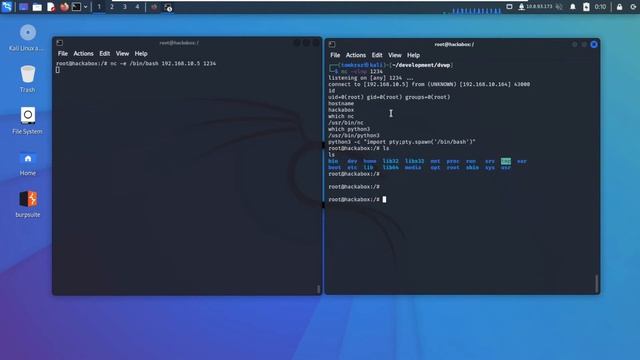Open Edit menu in right terminal
Image resolution: width=640 pixels, height=360 pixels.
(x=377, y=55)
